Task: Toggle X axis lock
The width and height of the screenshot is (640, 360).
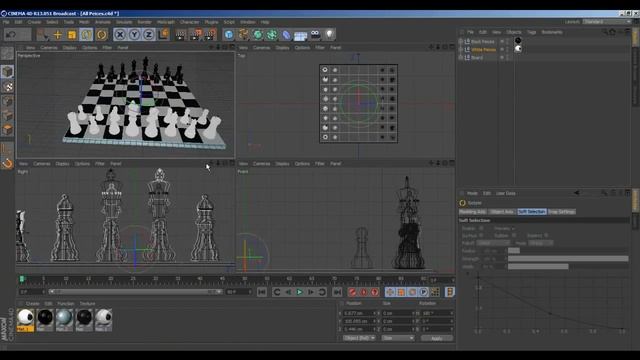Action: point(120,35)
